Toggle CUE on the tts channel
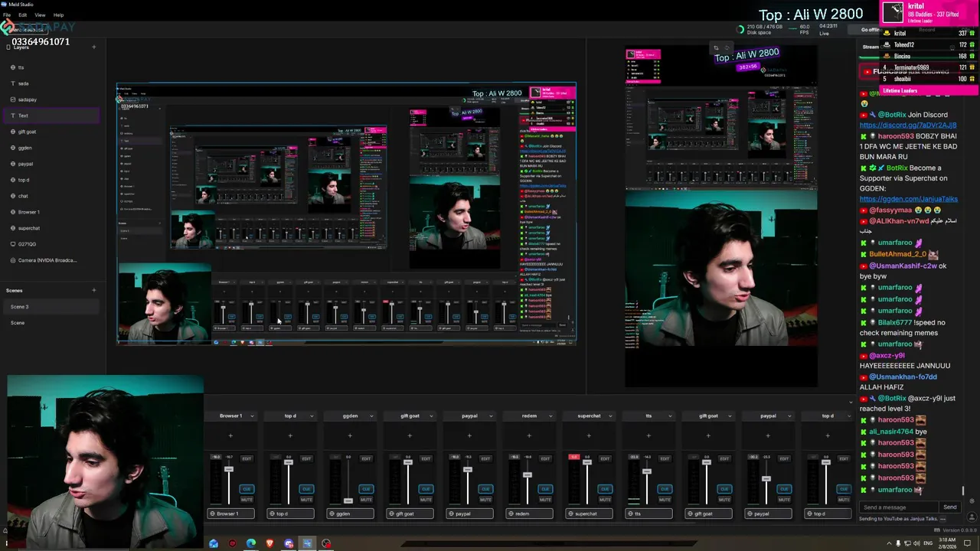 [665, 489]
